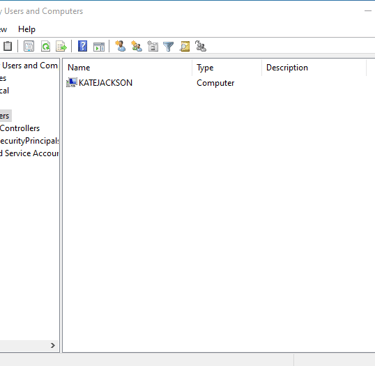Toggle the Show/Hide Action Pane icon

coord(99,46)
